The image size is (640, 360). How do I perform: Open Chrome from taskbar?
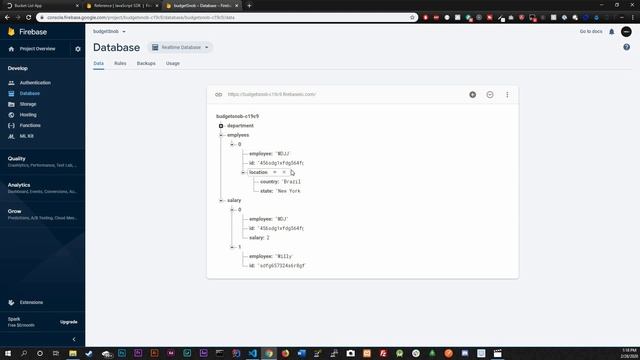269,353
